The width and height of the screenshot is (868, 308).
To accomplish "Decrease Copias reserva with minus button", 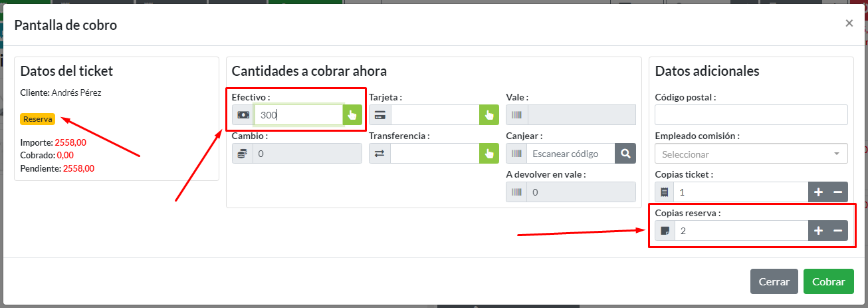I will click(x=838, y=231).
